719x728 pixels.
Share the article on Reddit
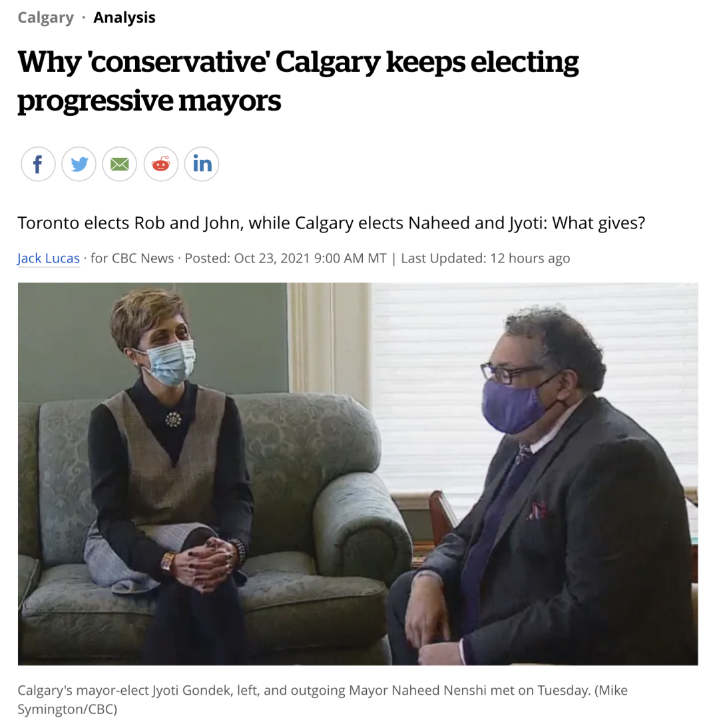click(x=161, y=164)
